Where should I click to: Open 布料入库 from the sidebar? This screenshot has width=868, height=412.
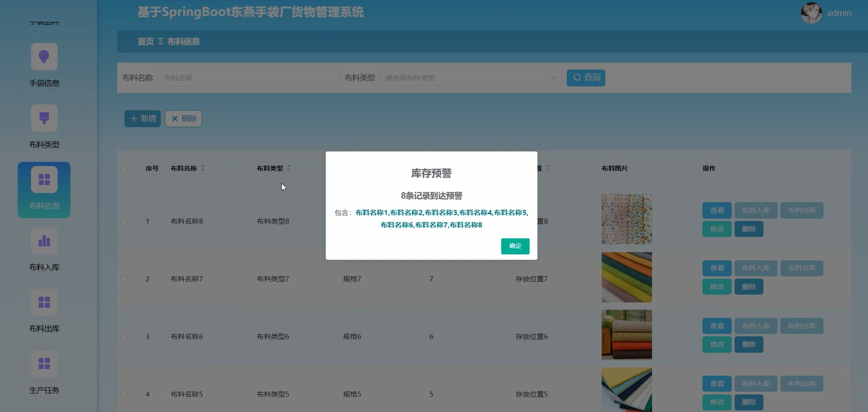coord(44,240)
